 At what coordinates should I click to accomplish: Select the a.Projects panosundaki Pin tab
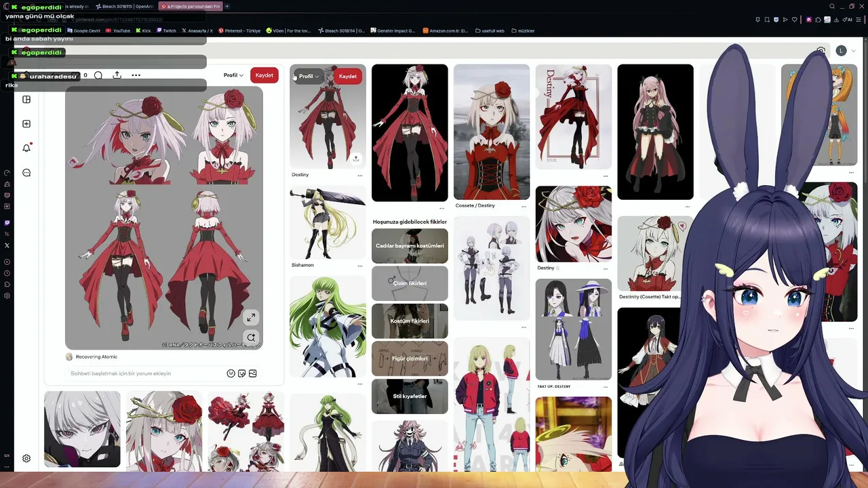(x=191, y=6)
